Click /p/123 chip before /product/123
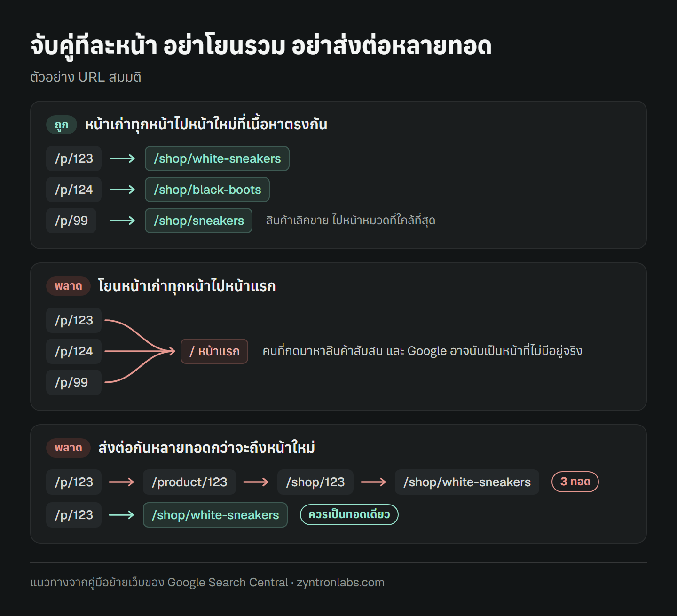The image size is (677, 616). [74, 482]
